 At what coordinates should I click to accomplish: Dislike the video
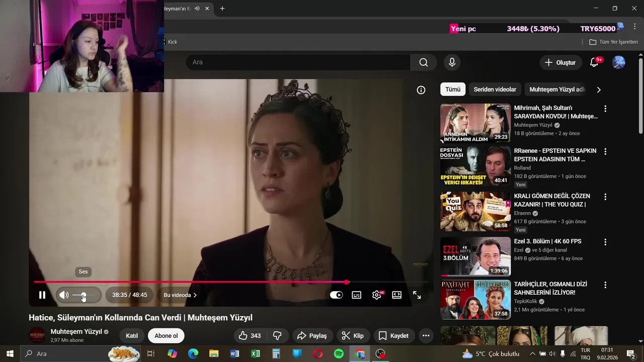click(x=277, y=336)
